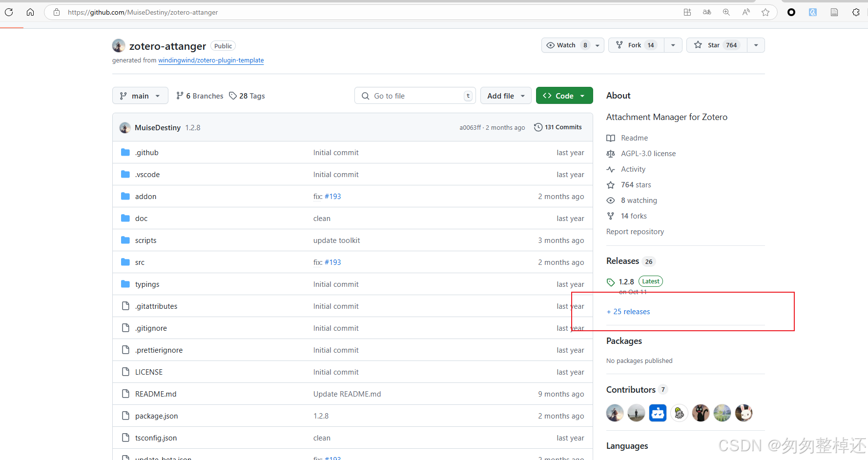Open the zoom magnifier icon in address bar
868x460 pixels.
(726, 12)
